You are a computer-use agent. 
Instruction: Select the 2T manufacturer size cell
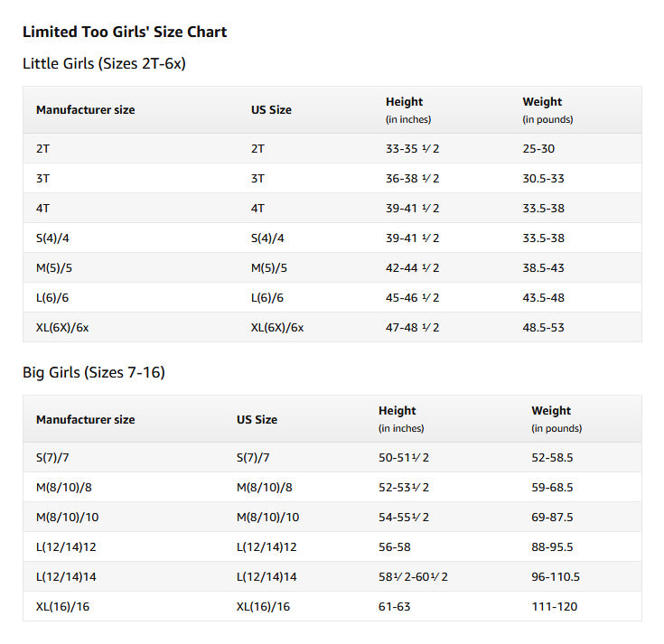(42, 149)
